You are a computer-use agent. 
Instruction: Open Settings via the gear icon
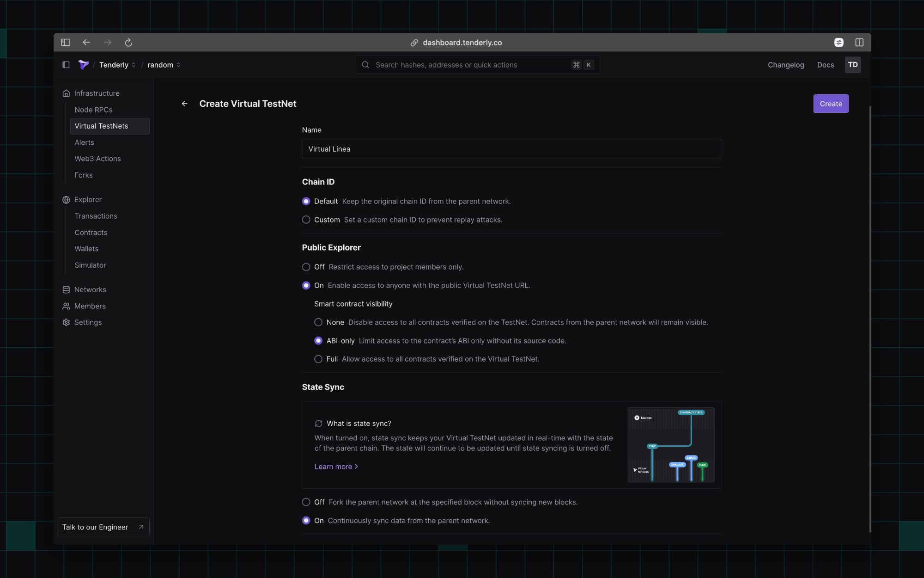tap(66, 322)
